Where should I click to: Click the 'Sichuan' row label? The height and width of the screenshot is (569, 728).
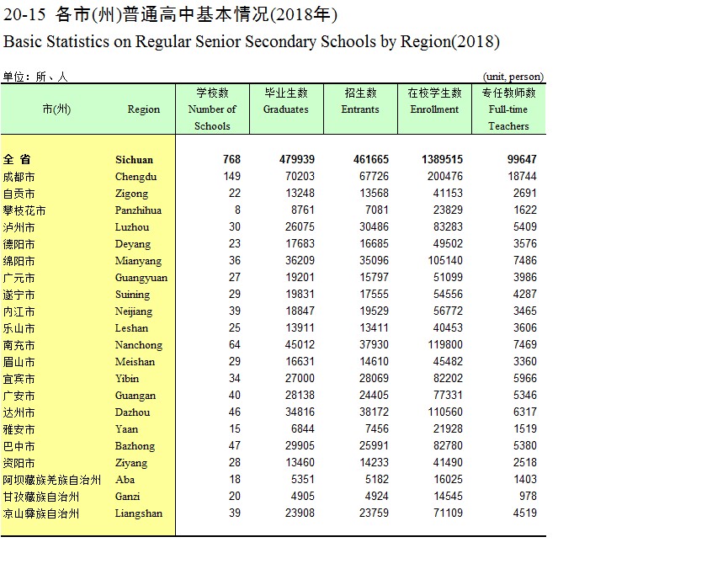point(134,160)
